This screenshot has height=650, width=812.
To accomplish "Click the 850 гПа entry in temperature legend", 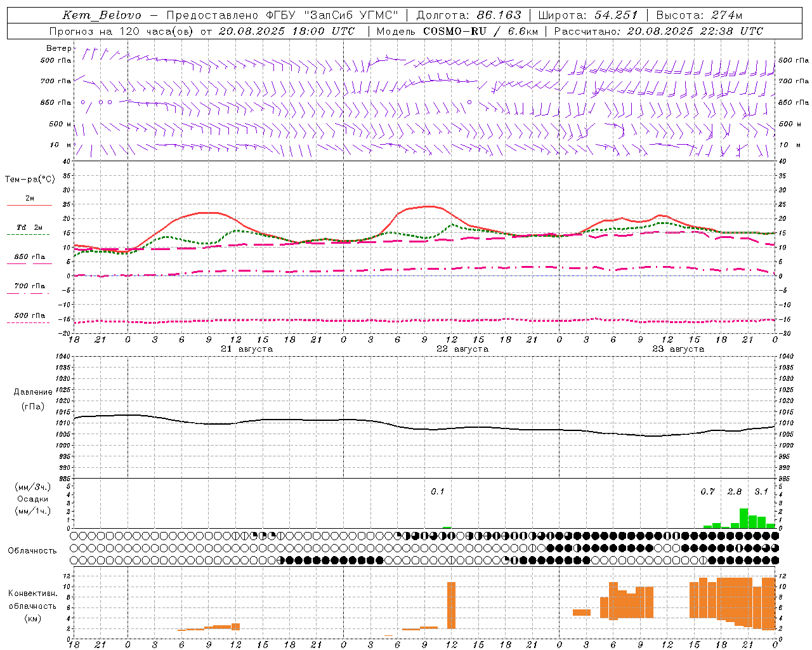I will pyautogui.click(x=30, y=257).
